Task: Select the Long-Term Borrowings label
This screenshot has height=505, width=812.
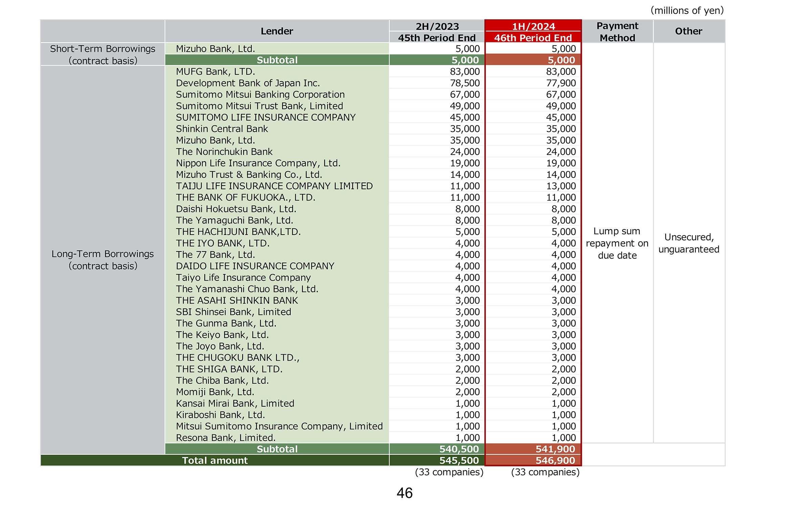Action: (x=103, y=260)
